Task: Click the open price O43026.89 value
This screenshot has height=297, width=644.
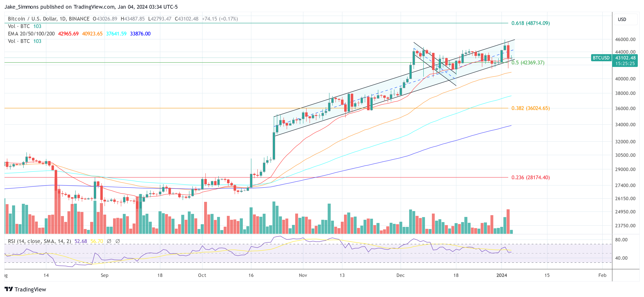Action: pyautogui.click(x=105, y=19)
